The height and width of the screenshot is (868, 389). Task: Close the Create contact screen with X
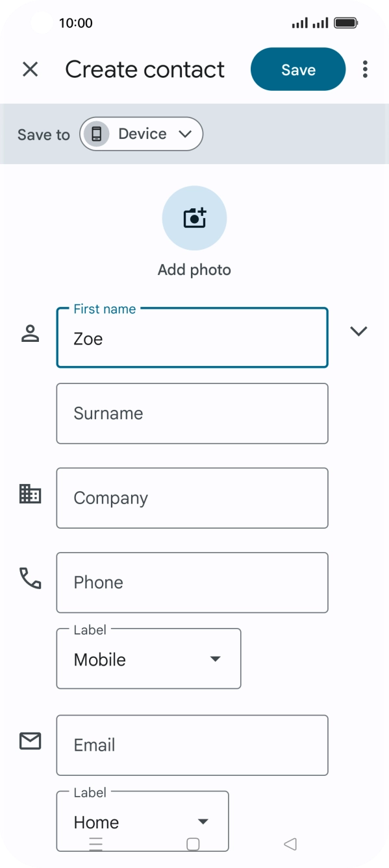(x=30, y=69)
